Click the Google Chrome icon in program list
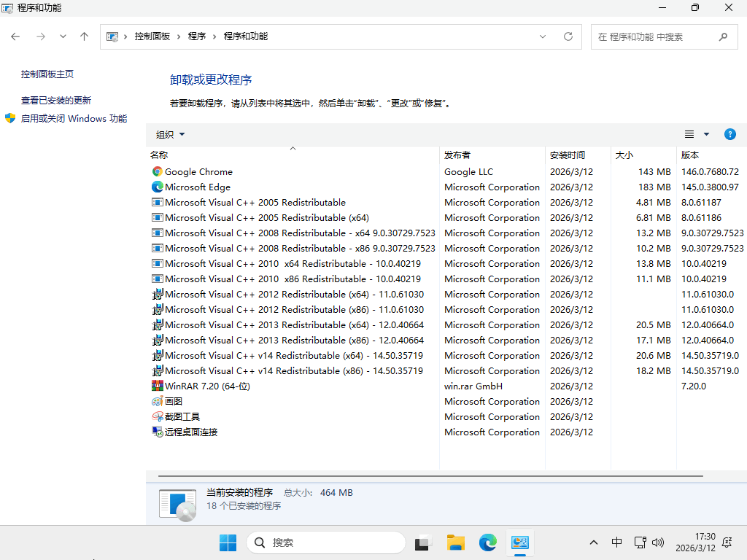747x560 pixels. click(158, 172)
